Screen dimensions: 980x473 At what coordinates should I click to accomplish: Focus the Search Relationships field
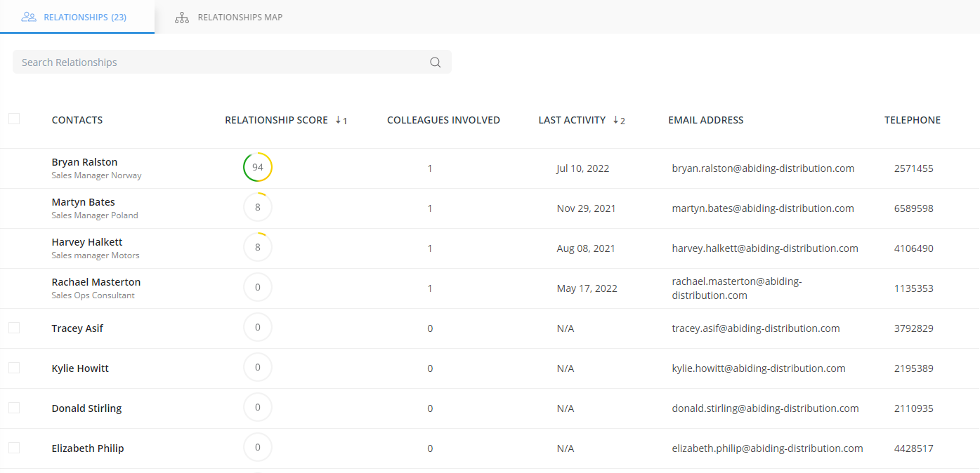click(x=218, y=62)
